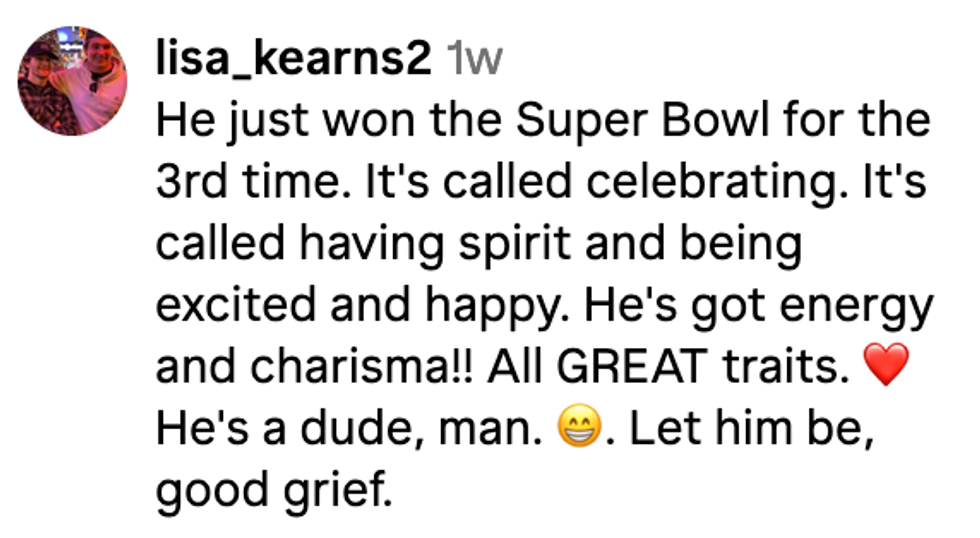Click the 1w timestamp
Screen dimensions: 980x538
473,61
